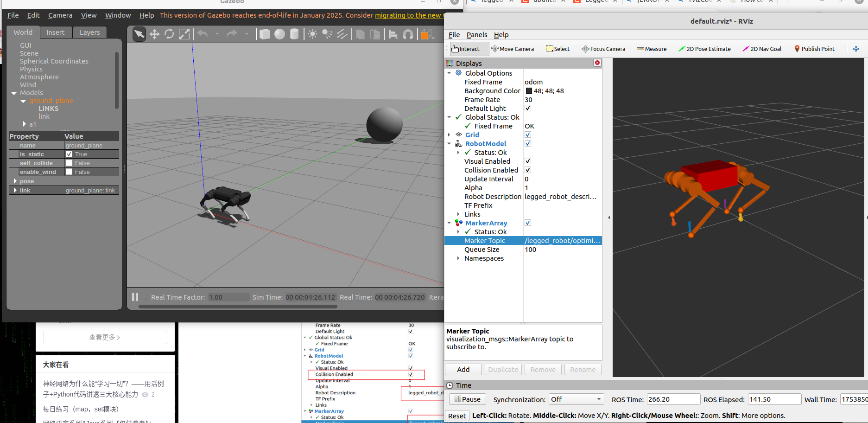Toggle the MarkerArray display checkbox

pos(527,223)
